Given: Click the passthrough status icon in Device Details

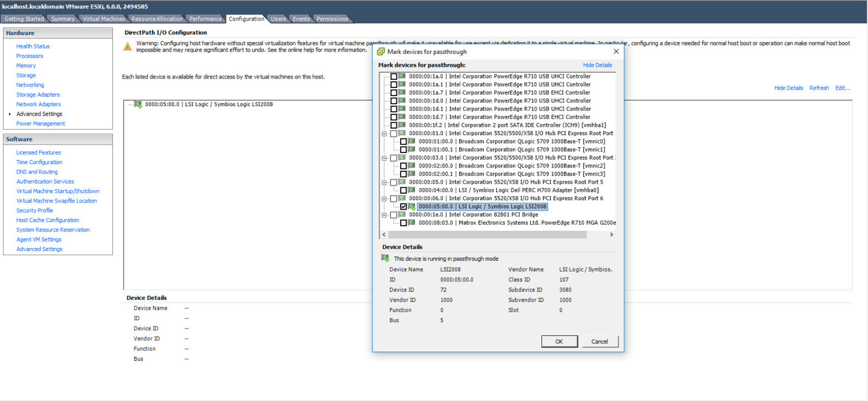Looking at the screenshot, I should [x=385, y=259].
